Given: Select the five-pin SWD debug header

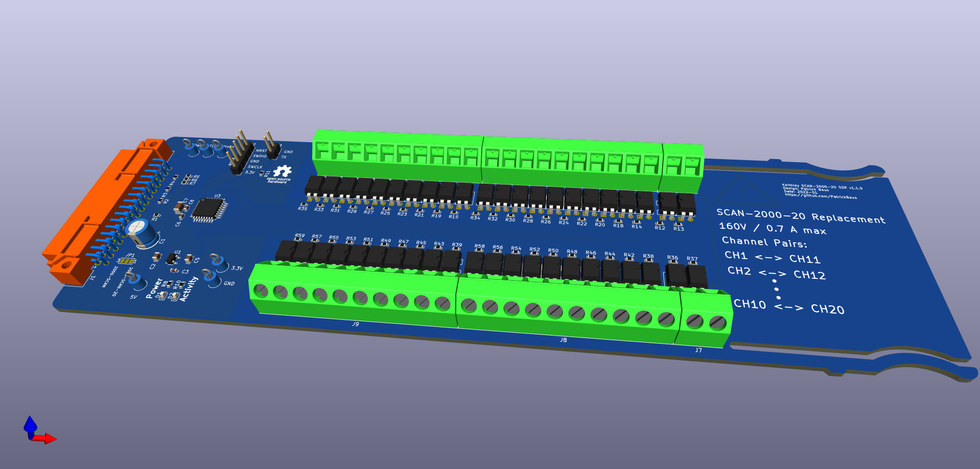Looking at the screenshot, I should pyautogui.click(x=240, y=152).
